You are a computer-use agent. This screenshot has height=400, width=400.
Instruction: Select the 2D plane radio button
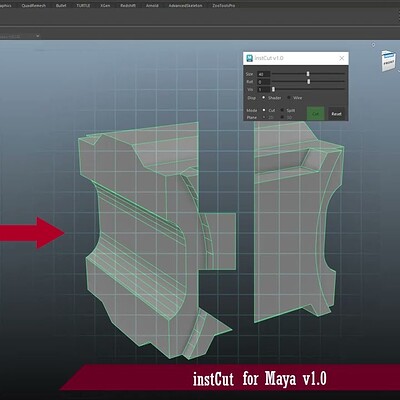tap(264, 117)
